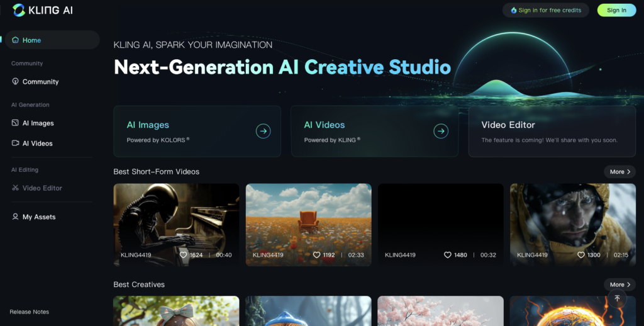Screen dimensions: 644x326
Task: Click KLING4419 author on the 02:15 video
Action: [533, 255]
